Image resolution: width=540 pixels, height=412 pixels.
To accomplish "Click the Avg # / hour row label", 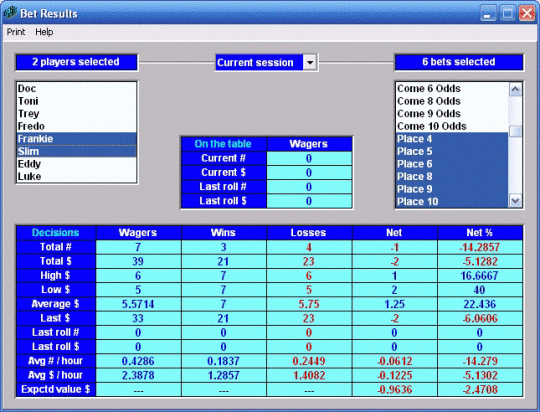I will pyautogui.click(x=55, y=361).
